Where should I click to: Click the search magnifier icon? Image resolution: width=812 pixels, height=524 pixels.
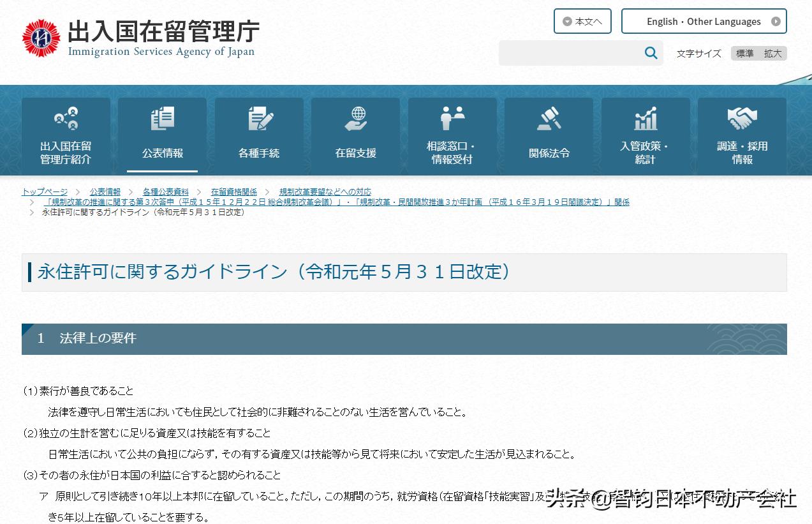pos(650,53)
